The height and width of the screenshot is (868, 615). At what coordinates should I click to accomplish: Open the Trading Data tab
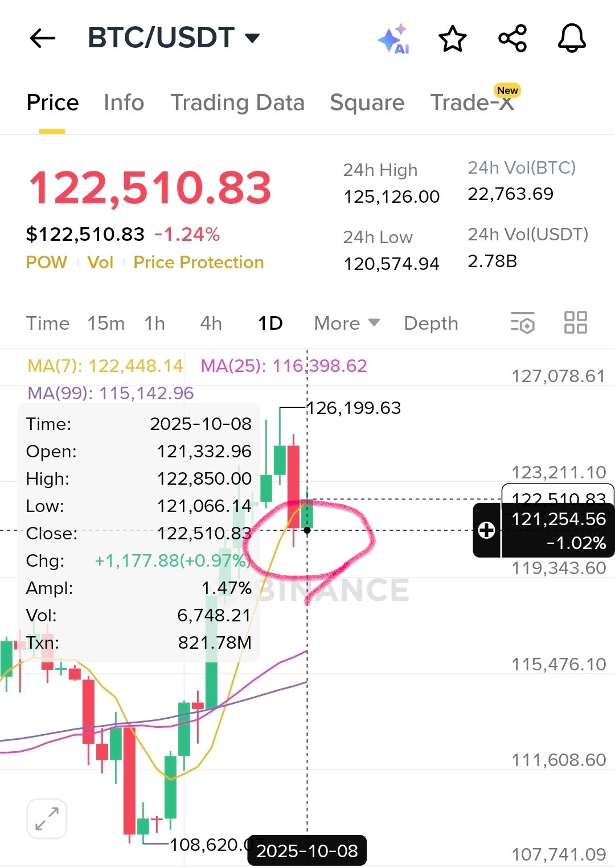click(237, 103)
